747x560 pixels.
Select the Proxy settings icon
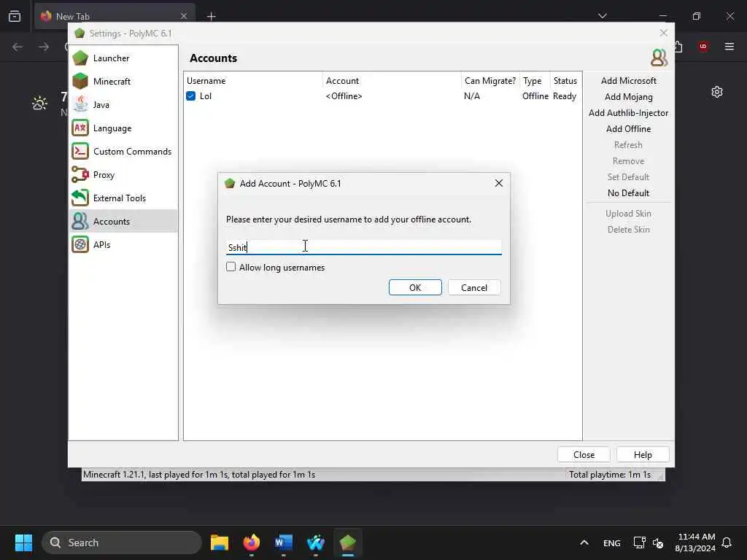tap(80, 175)
